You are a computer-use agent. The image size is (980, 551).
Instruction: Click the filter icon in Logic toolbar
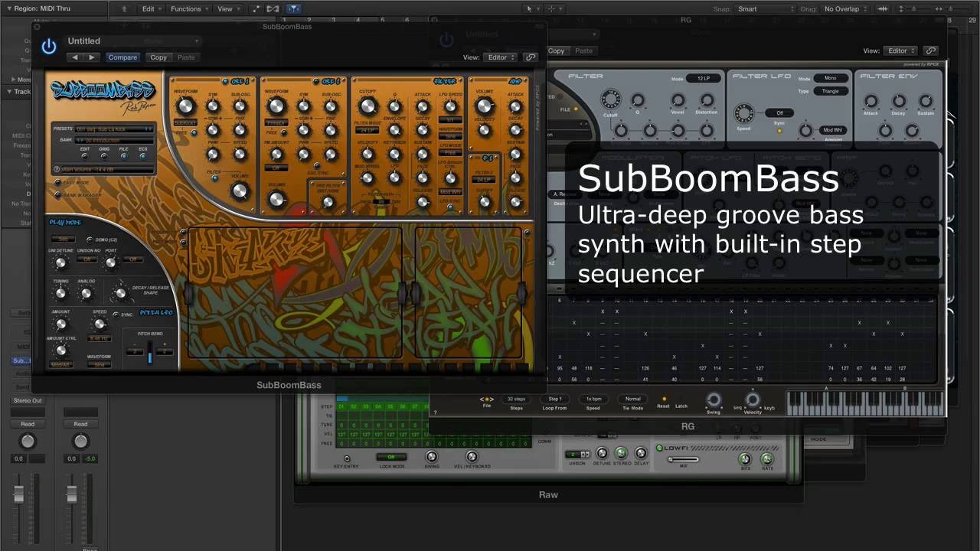[x=294, y=8]
